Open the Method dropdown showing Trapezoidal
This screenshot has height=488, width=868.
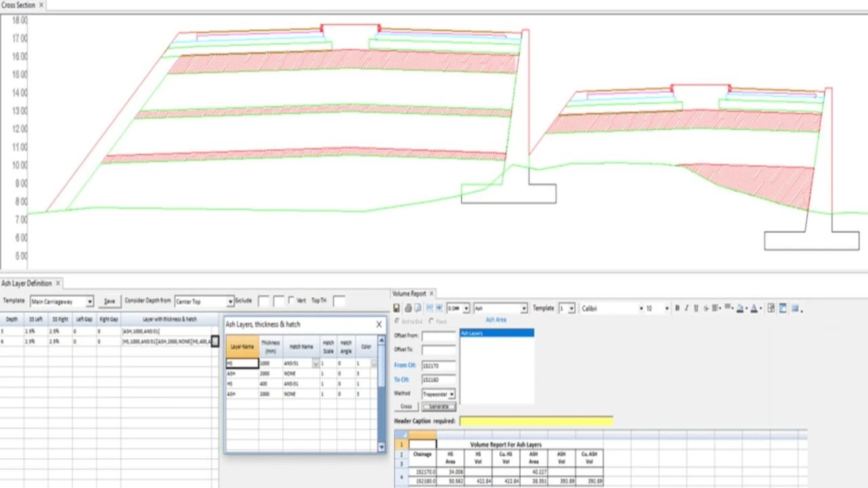452,394
